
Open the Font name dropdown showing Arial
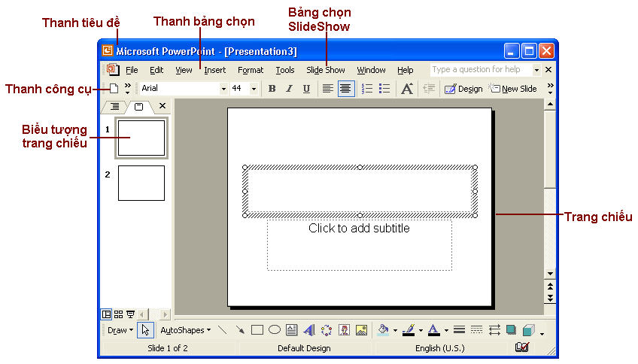[223, 89]
